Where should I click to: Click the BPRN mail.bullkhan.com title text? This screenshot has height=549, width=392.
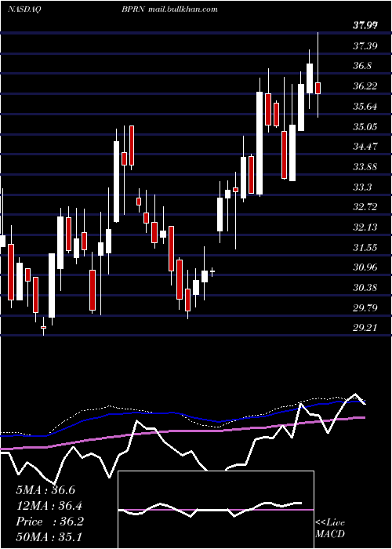click(170, 9)
